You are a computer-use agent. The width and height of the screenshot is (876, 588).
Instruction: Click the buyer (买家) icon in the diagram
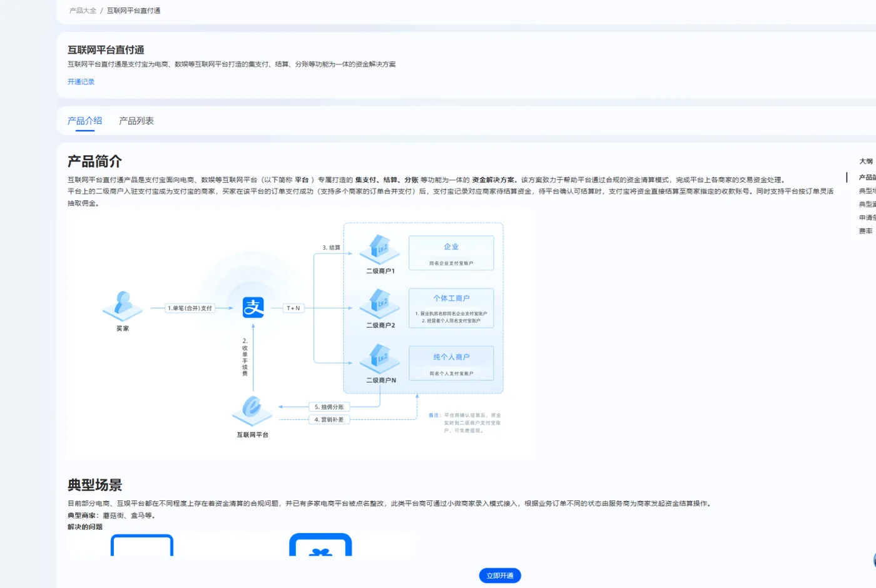(x=123, y=305)
